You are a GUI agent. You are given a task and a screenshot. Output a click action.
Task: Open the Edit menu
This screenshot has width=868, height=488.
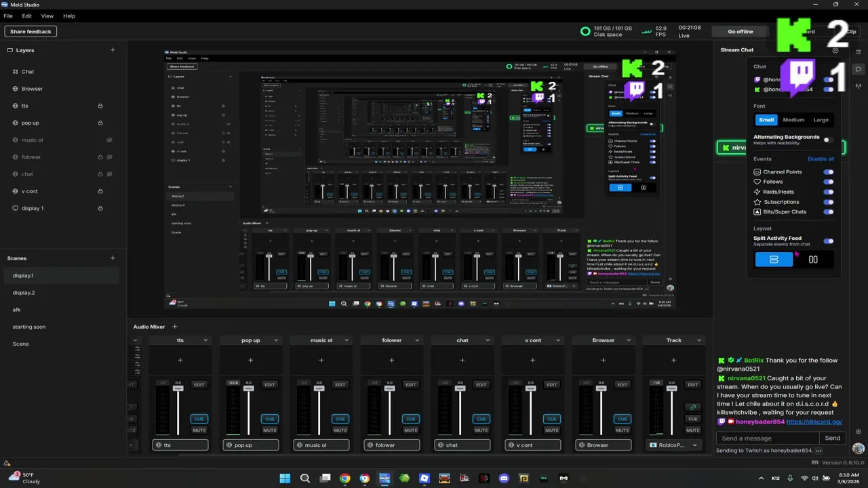click(27, 16)
